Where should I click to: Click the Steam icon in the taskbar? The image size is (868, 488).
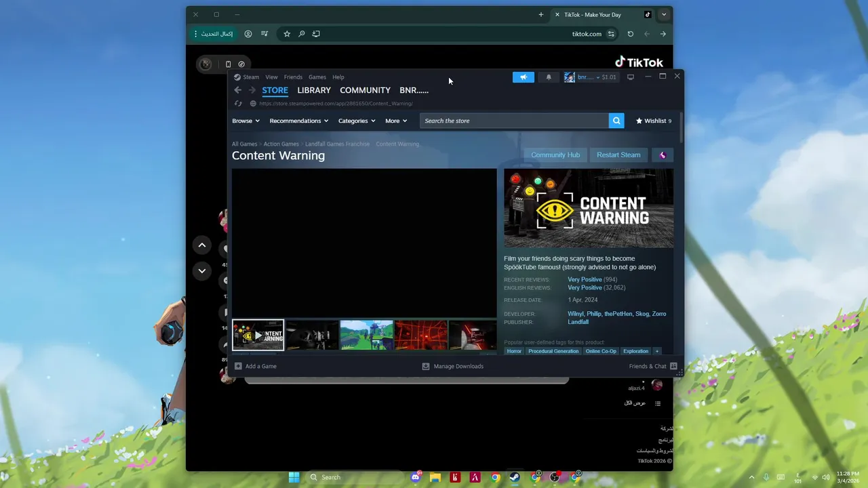pyautogui.click(x=515, y=477)
